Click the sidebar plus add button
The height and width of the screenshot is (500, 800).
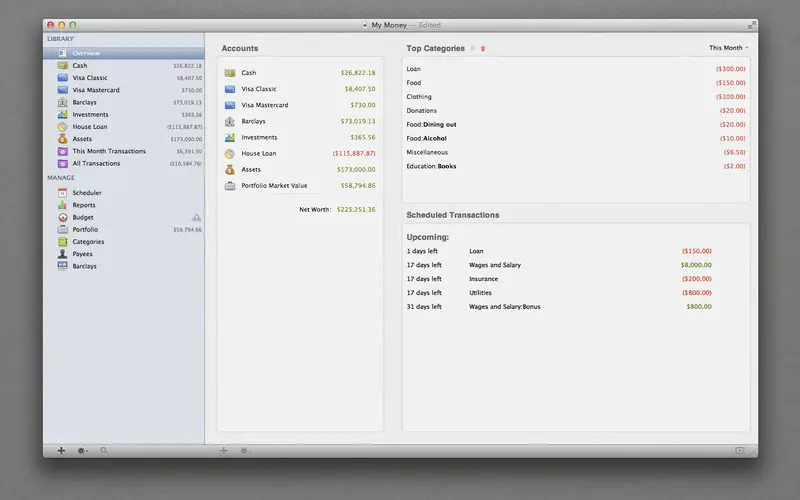click(61, 451)
